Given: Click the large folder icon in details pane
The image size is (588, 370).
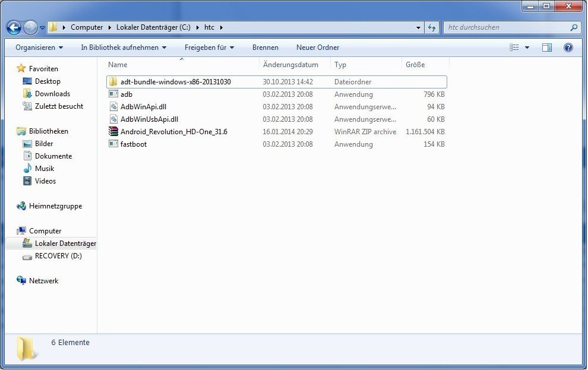Looking at the screenshot, I should (26, 349).
